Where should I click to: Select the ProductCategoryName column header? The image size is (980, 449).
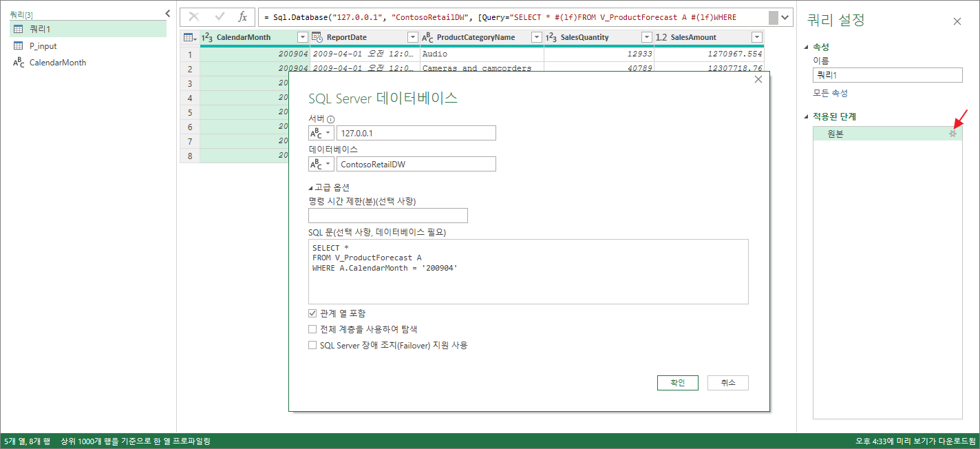pyautogui.click(x=482, y=37)
